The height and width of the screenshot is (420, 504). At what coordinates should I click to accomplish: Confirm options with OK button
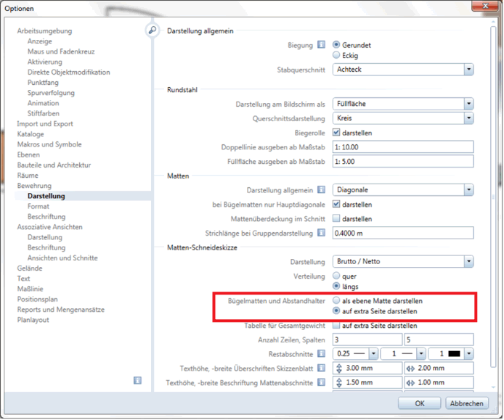pyautogui.click(x=420, y=403)
